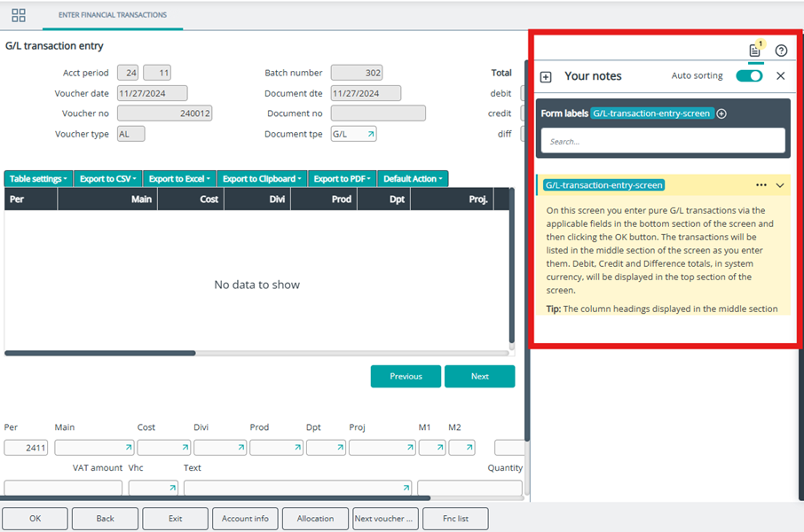Click the VAT amount input field

63,488
